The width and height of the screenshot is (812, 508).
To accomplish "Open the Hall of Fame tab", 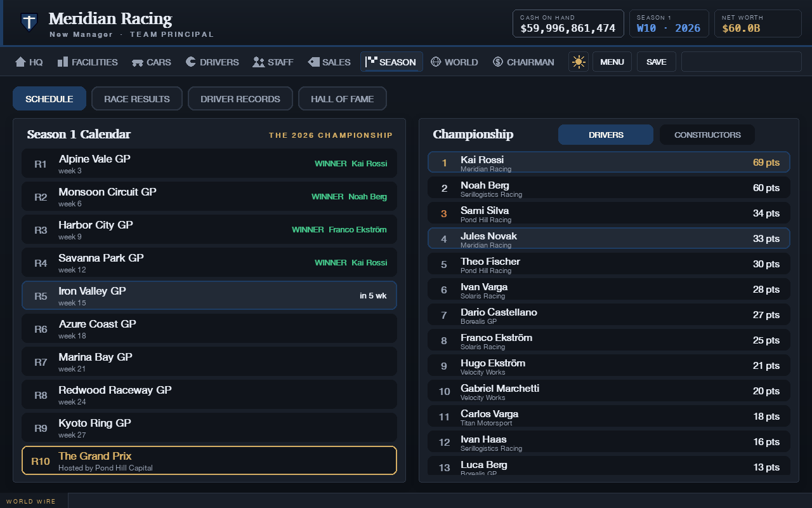I will 343,98.
